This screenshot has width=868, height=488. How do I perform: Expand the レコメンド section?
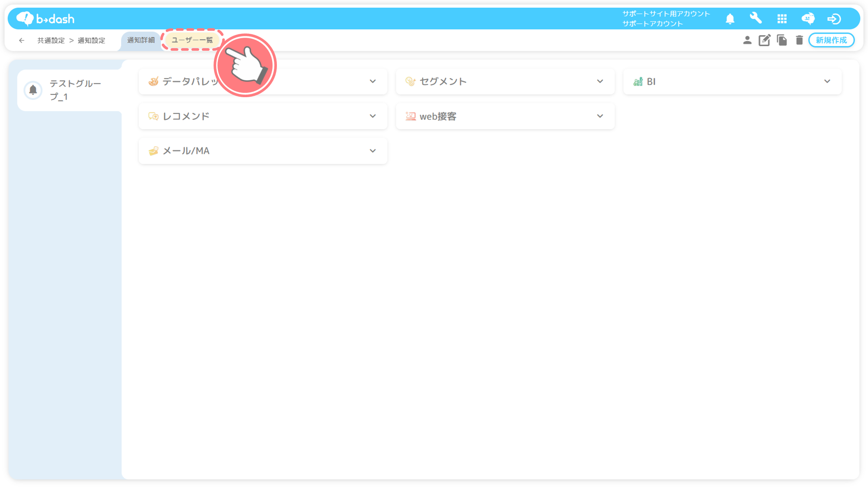tap(372, 116)
